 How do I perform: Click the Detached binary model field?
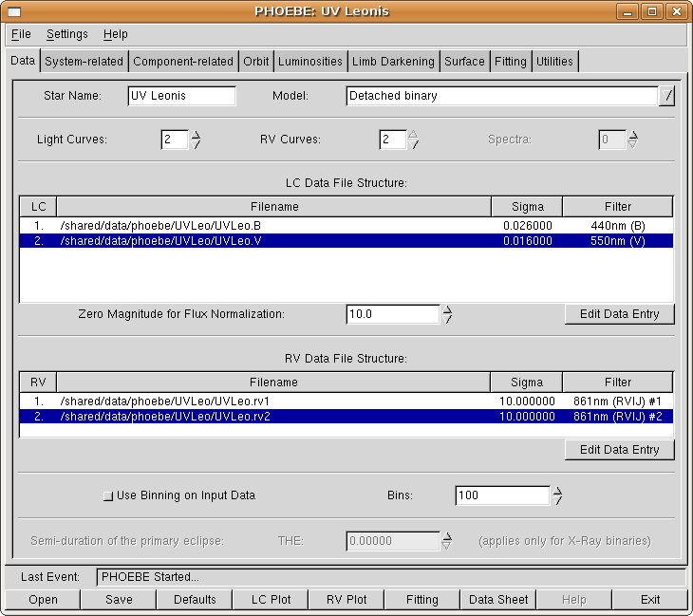point(502,96)
